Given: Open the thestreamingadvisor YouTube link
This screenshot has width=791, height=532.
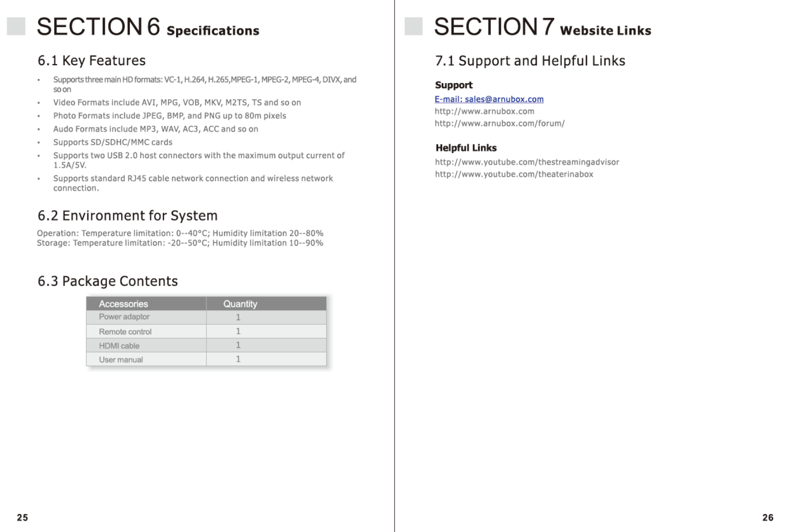Looking at the screenshot, I should (526, 162).
